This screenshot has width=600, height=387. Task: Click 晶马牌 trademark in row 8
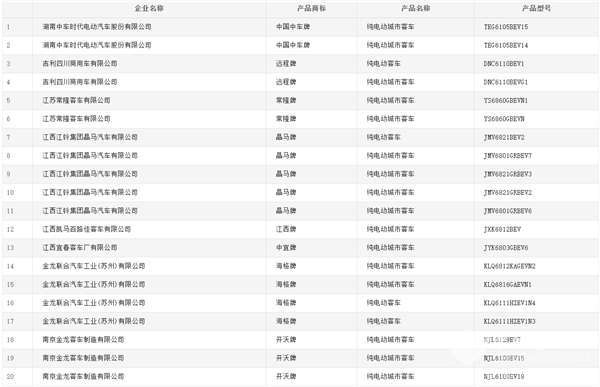click(x=286, y=155)
